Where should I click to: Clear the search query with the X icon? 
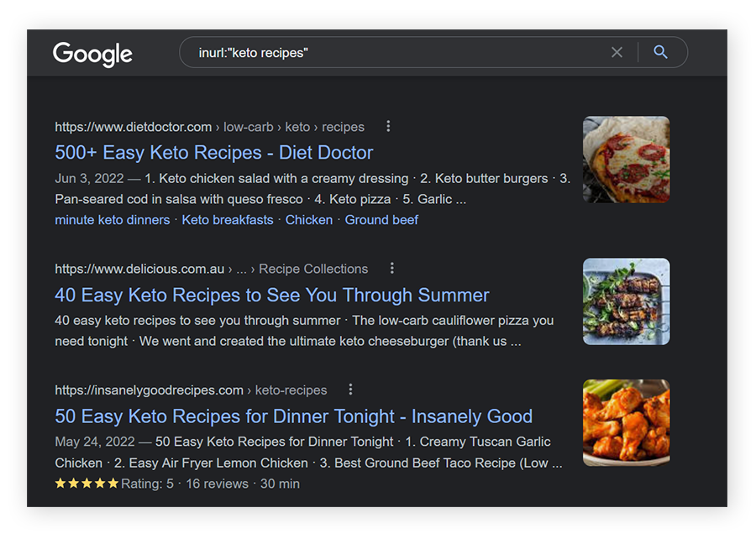617,52
